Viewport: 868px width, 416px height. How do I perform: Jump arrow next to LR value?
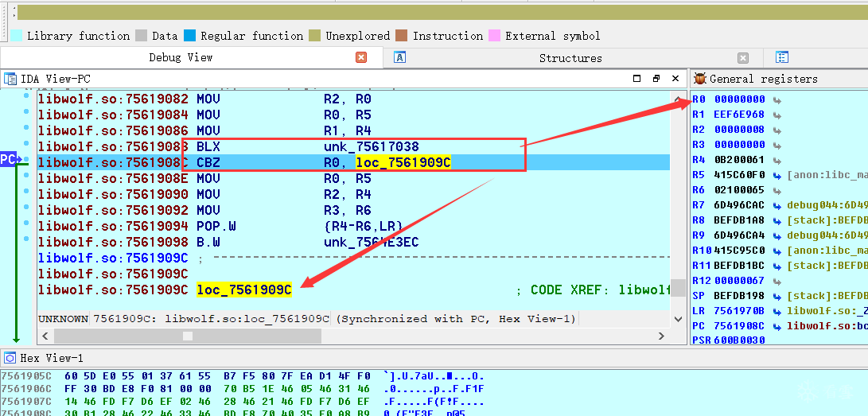click(x=777, y=312)
